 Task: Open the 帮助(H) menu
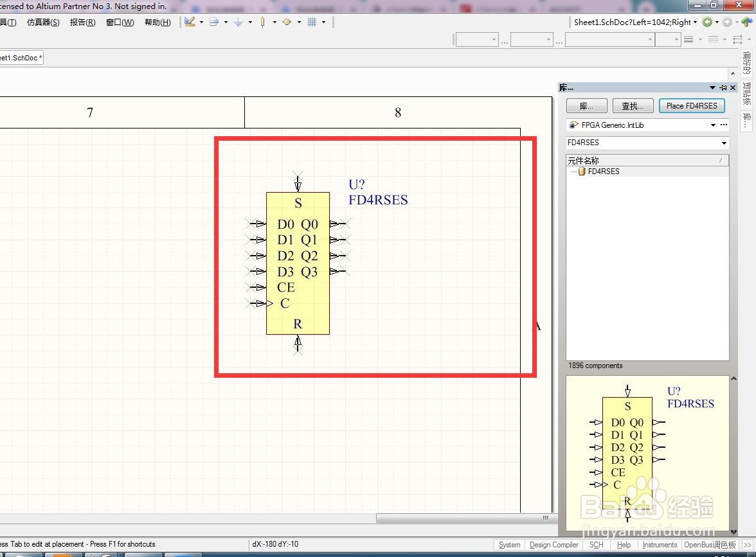[157, 22]
